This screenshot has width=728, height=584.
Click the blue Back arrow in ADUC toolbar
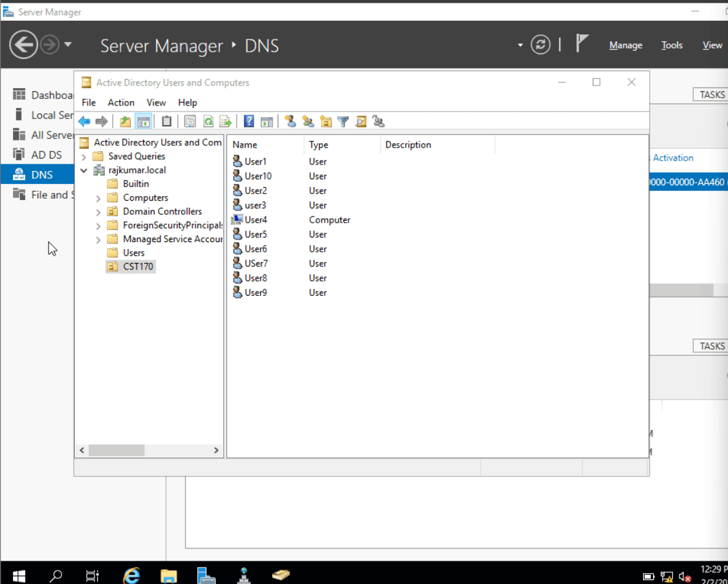coord(84,122)
